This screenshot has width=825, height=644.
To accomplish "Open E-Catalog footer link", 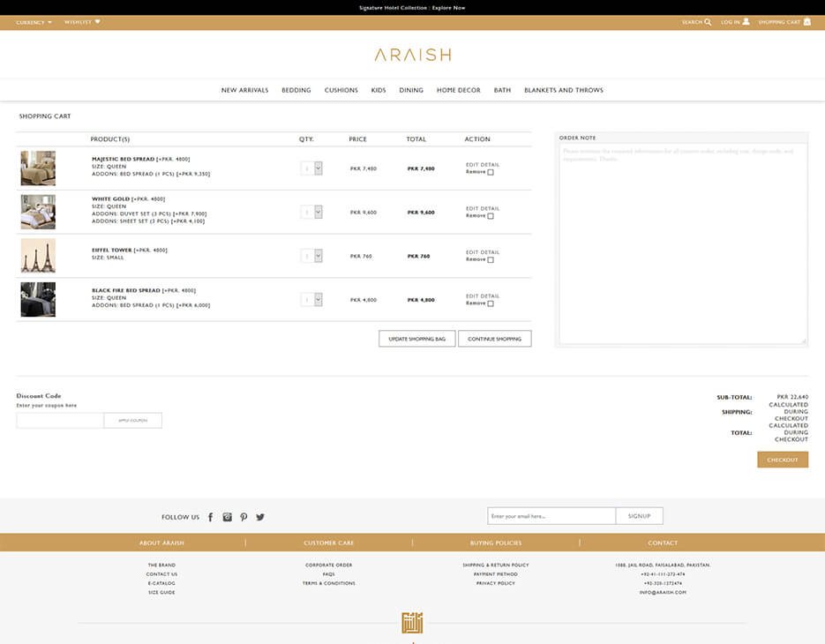I will click(x=161, y=583).
